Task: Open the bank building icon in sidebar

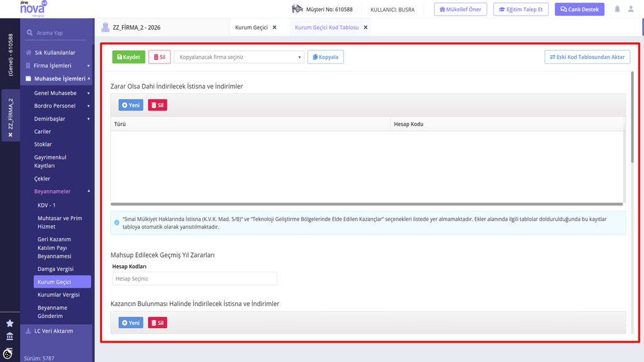Action: pyautogui.click(x=10, y=337)
